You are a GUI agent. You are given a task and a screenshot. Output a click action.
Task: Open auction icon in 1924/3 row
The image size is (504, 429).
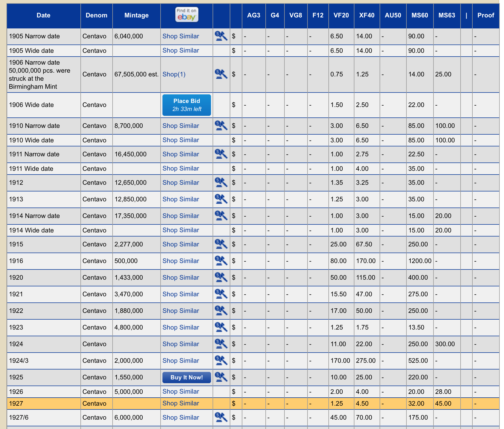point(221,360)
